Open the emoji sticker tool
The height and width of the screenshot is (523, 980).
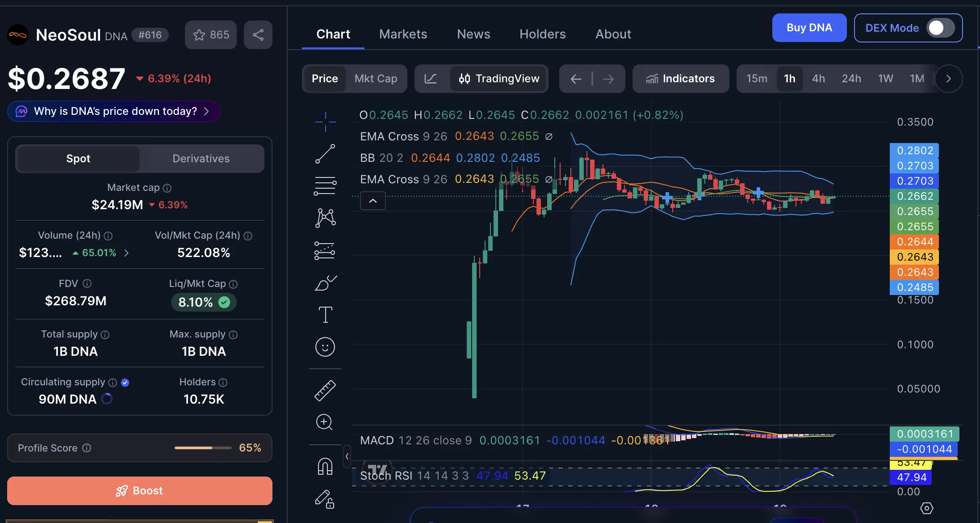click(x=325, y=347)
